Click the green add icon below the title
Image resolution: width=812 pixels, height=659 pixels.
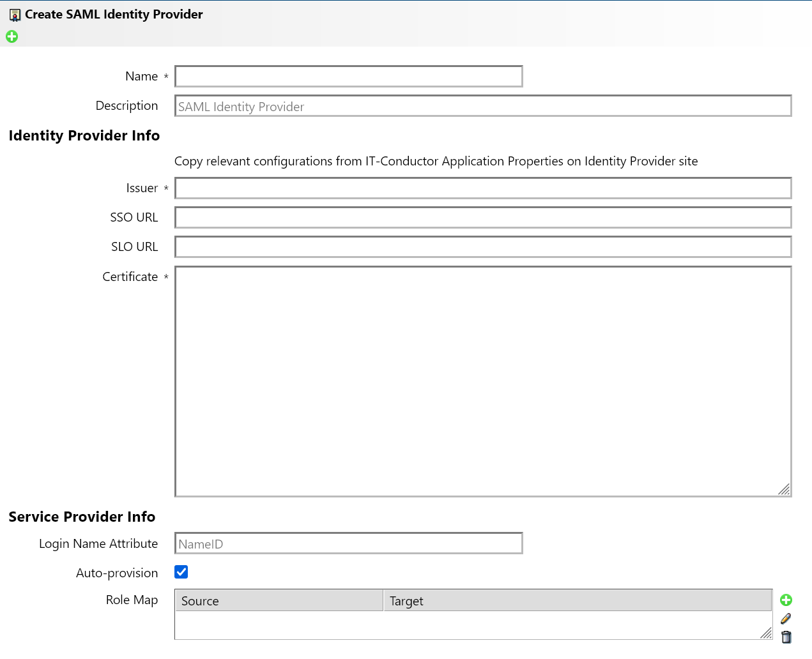click(x=11, y=36)
